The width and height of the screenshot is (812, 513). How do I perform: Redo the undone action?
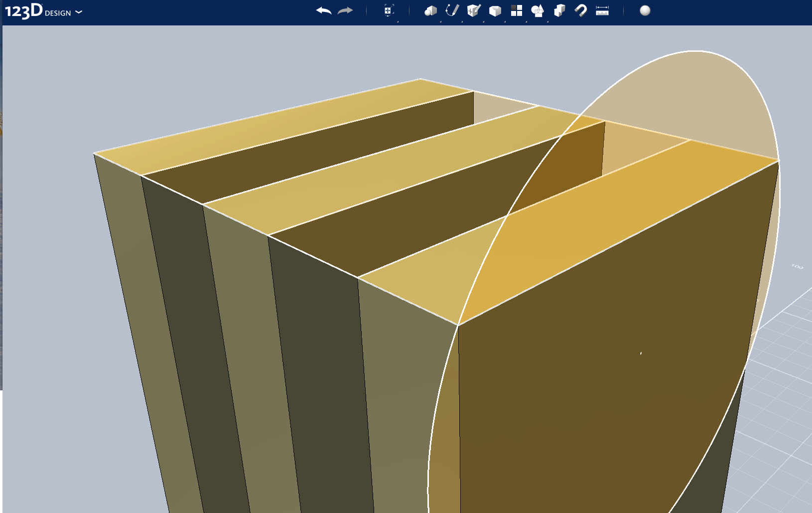(345, 10)
